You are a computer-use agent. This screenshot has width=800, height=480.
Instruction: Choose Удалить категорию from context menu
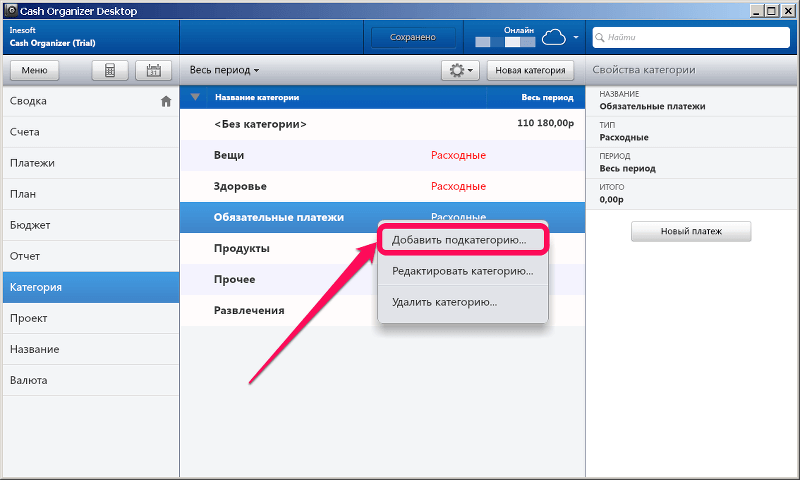click(x=463, y=302)
